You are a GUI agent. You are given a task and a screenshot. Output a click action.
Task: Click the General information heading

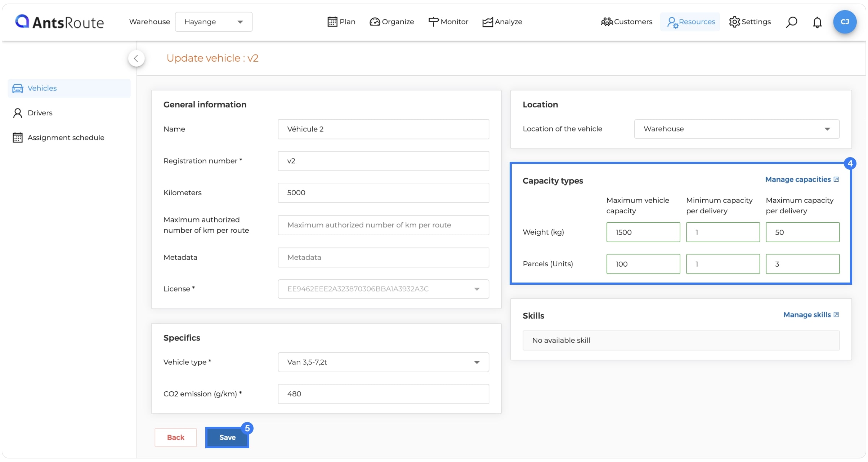[x=205, y=105]
